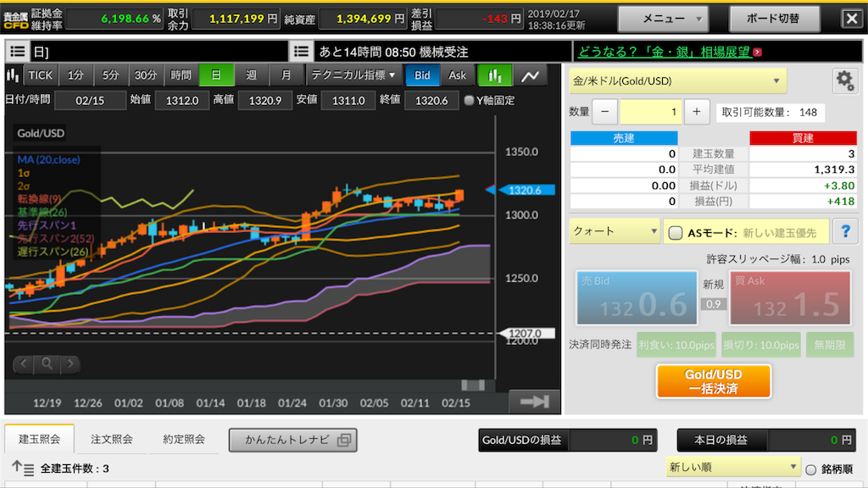Click 買 Ask 1321.5 buy button

tap(790, 297)
